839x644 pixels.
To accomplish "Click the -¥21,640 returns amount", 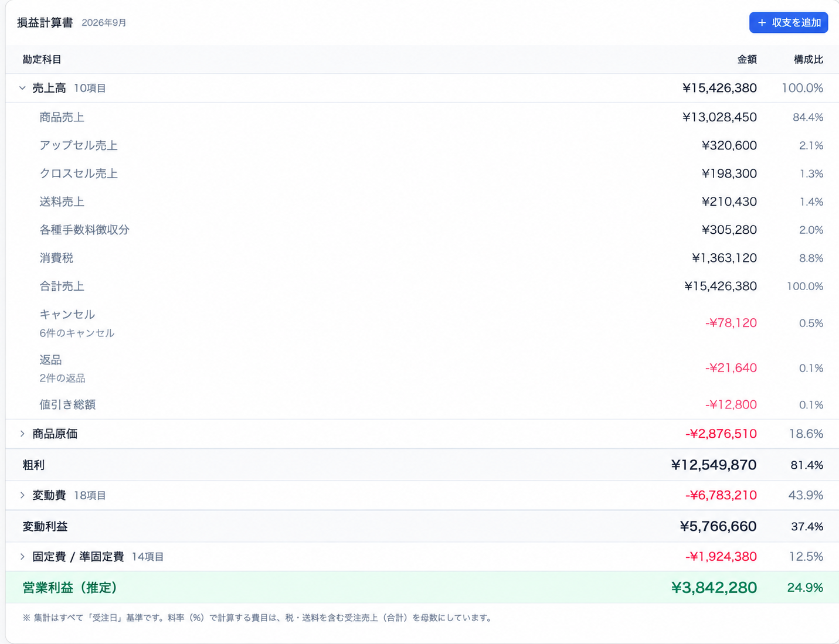I will coord(731,368).
